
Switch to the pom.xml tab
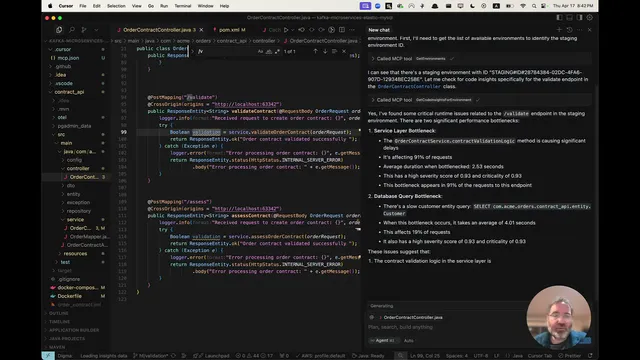[229, 30]
